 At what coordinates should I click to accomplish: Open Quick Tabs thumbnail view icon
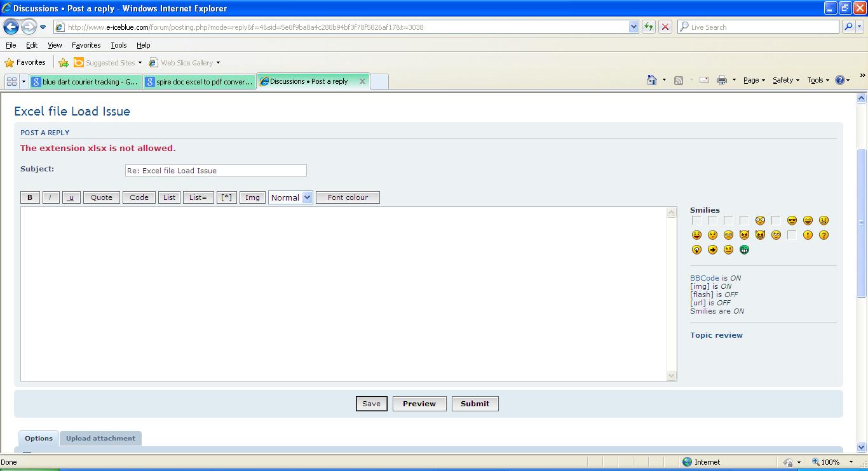(x=11, y=81)
